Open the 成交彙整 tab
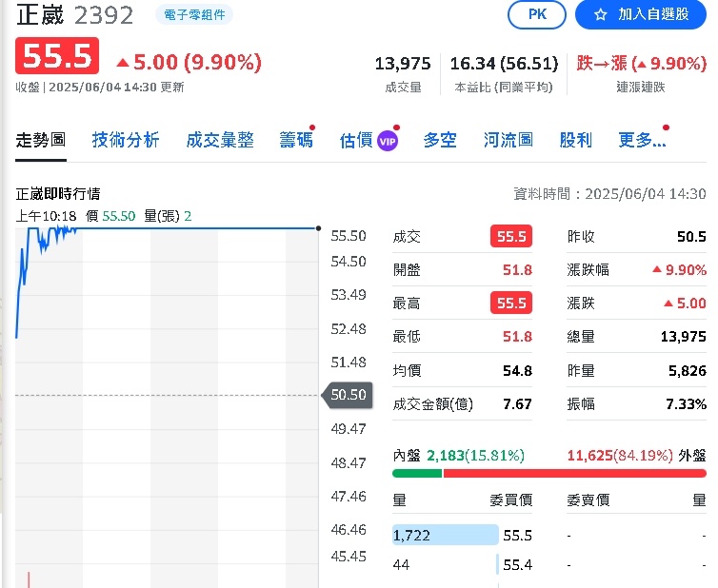The image size is (718, 588). 220,140
